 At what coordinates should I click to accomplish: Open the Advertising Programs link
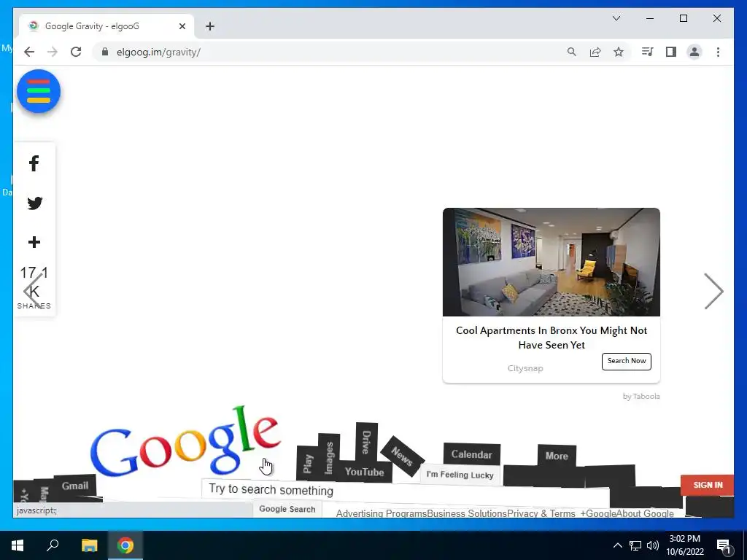tap(381, 513)
